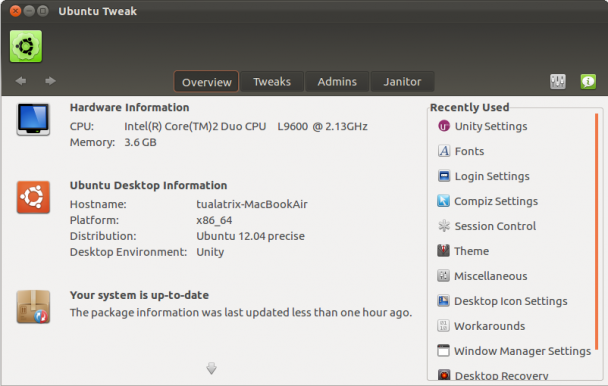Click the green Ubuntu Tweak logo icon
This screenshot has width=608, height=386.
pos(26,46)
